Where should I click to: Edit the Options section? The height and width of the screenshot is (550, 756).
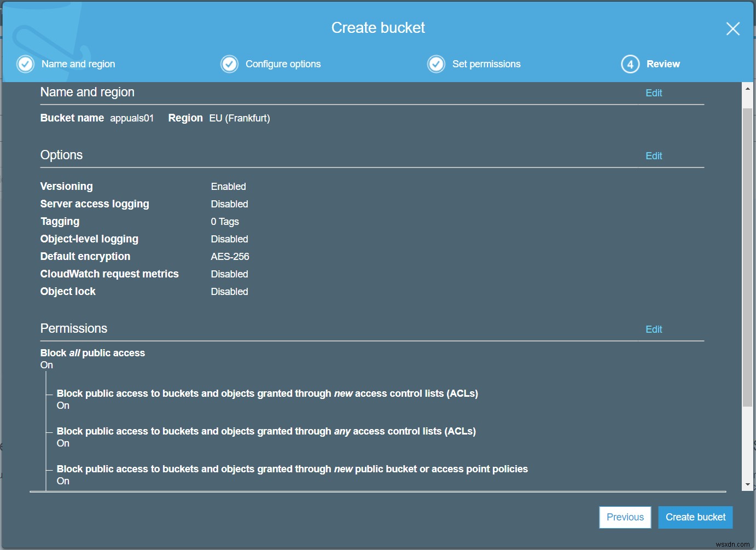pyautogui.click(x=654, y=155)
